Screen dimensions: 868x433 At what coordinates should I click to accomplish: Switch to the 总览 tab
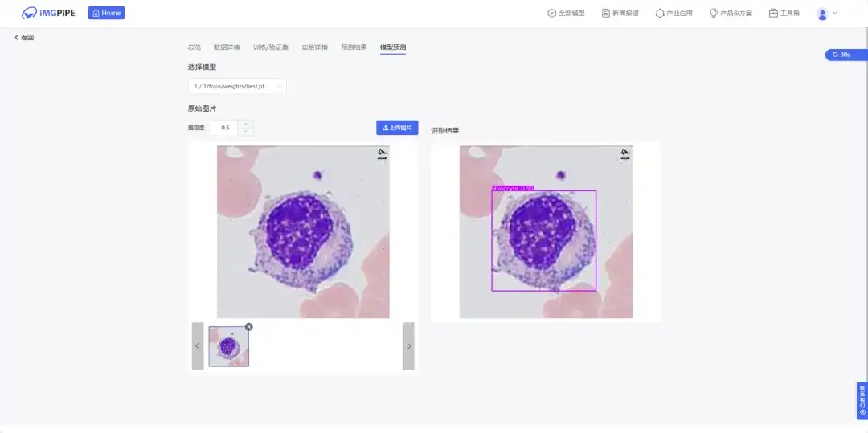[194, 47]
